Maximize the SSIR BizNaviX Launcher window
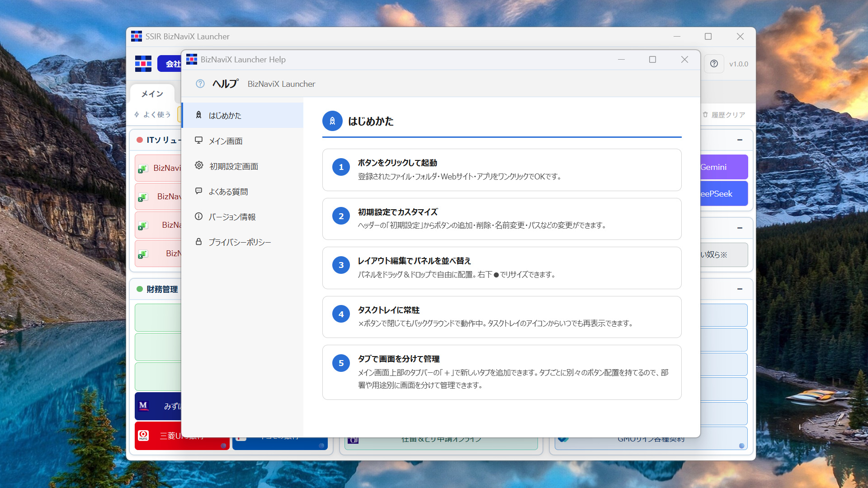868x488 pixels. [x=708, y=37]
